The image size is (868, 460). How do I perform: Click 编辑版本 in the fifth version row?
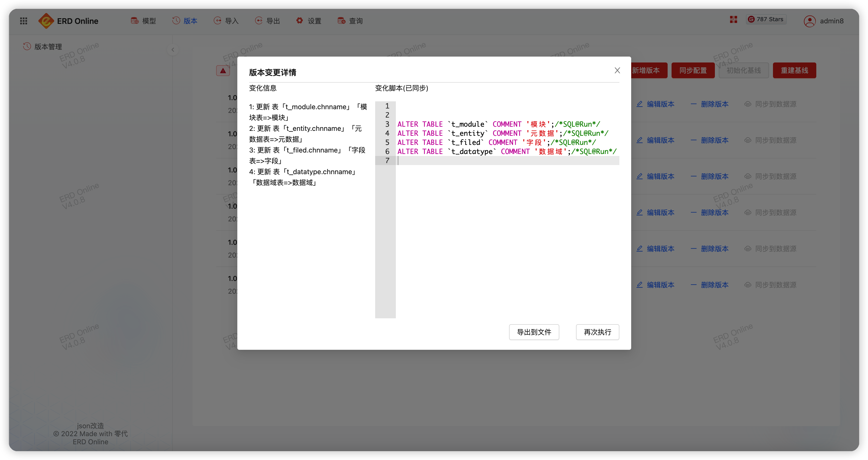coord(656,248)
